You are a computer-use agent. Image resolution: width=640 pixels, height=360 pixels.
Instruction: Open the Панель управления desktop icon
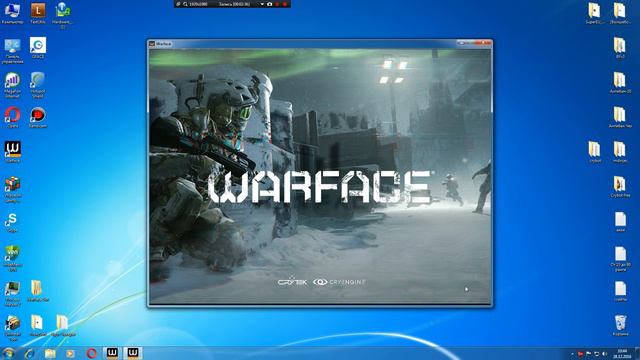(12, 51)
